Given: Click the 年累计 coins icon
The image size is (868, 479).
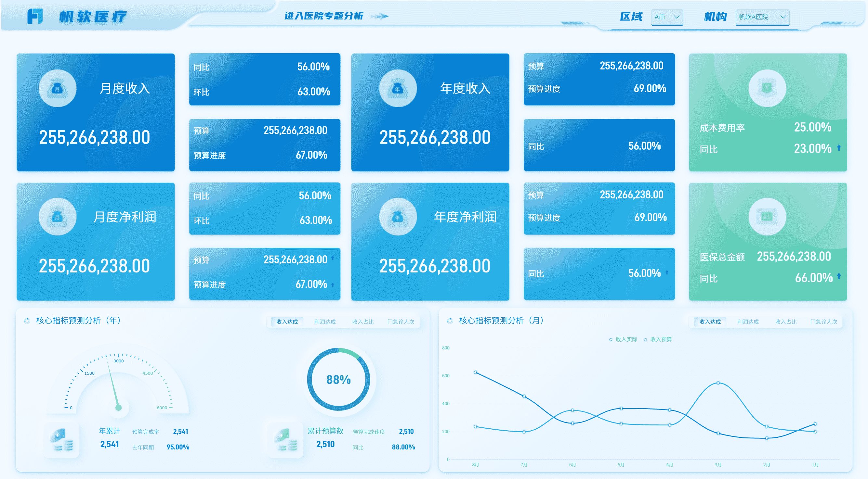Looking at the screenshot, I should 62,440.
